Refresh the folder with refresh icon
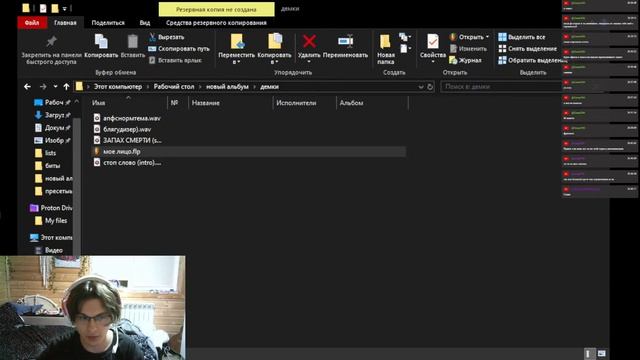The image size is (640, 360). 430,87
